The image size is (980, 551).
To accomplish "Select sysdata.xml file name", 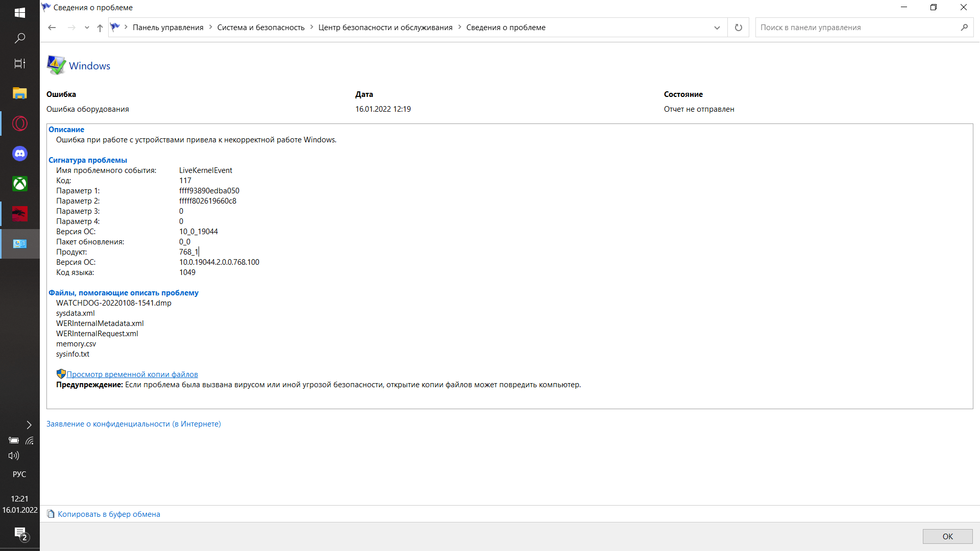I will (x=76, y=313).
